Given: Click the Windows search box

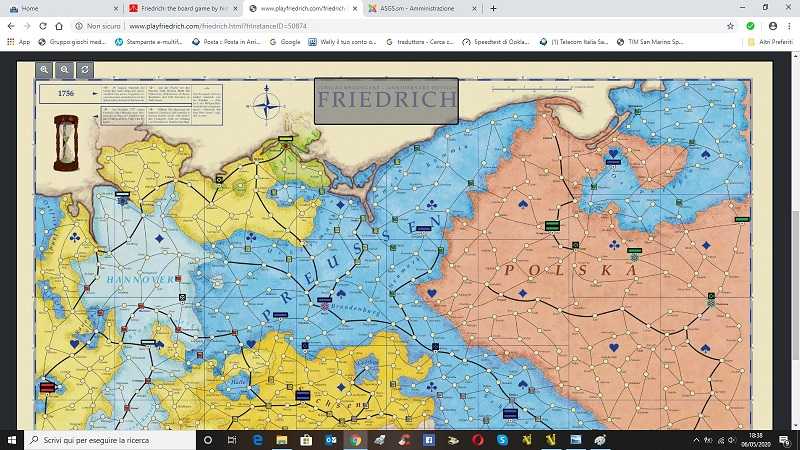Looking at the screenshot, I should tap(110, 440).
